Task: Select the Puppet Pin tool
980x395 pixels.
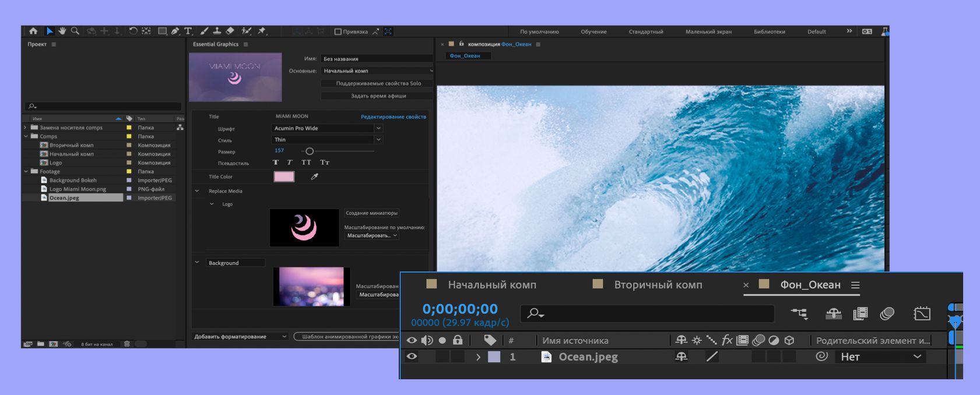Action: point(262,31)
